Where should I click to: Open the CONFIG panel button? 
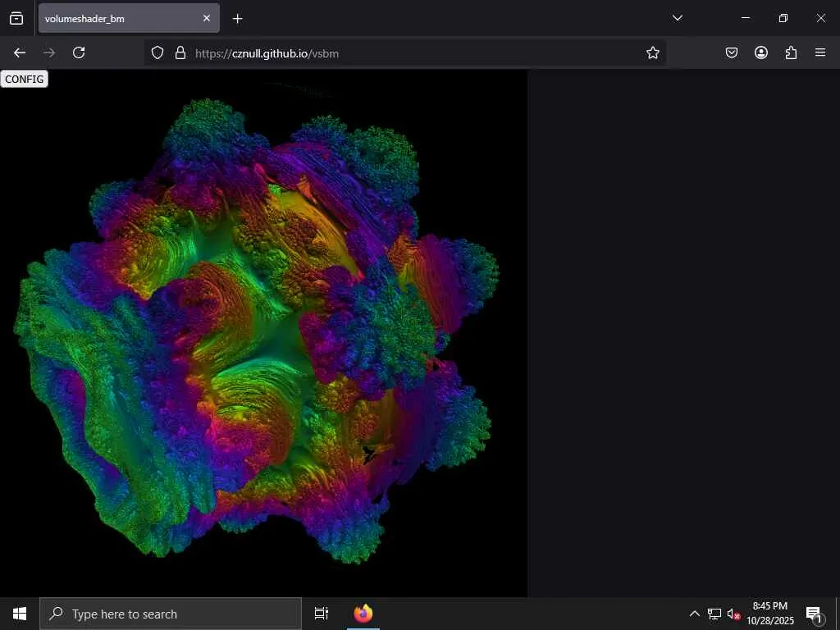click(24, 80)
